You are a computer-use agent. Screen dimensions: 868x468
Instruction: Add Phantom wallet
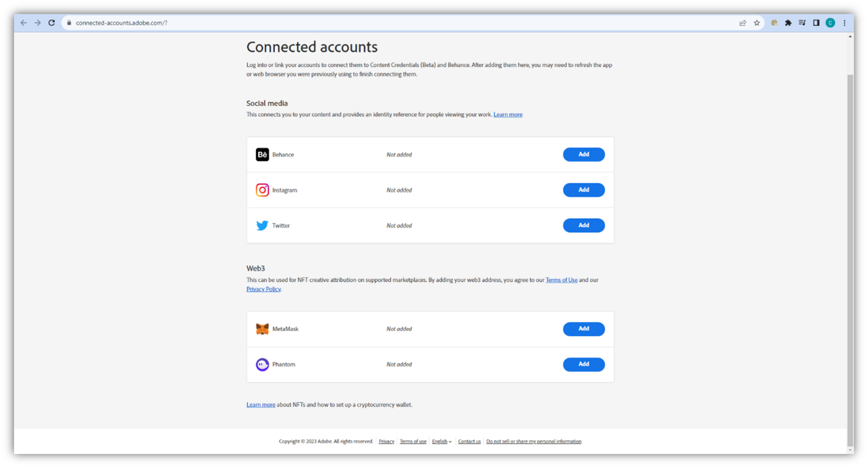coord(583,364)
